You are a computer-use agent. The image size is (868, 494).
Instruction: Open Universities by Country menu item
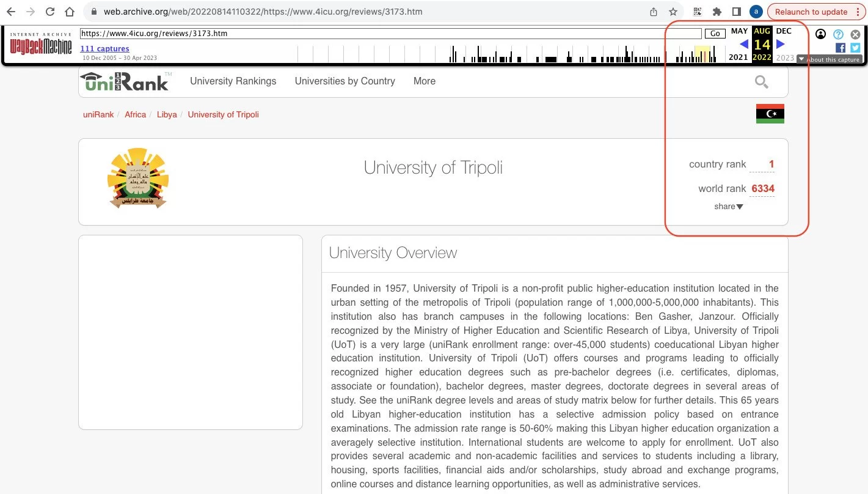[x=345, y=81]
